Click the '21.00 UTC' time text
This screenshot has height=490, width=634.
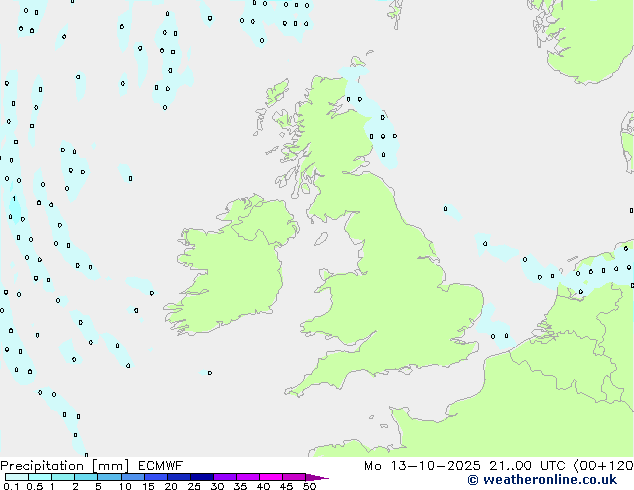(x=527, y=466)
